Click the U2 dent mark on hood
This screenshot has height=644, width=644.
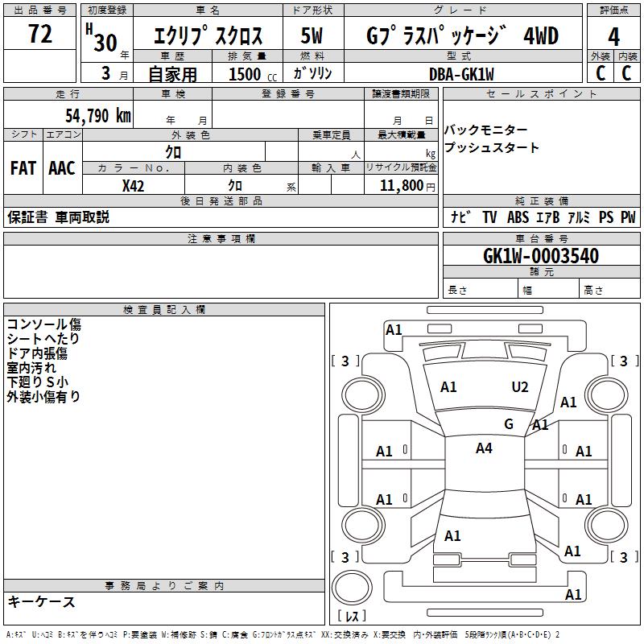pyautogui.click(x=520, y=387)
